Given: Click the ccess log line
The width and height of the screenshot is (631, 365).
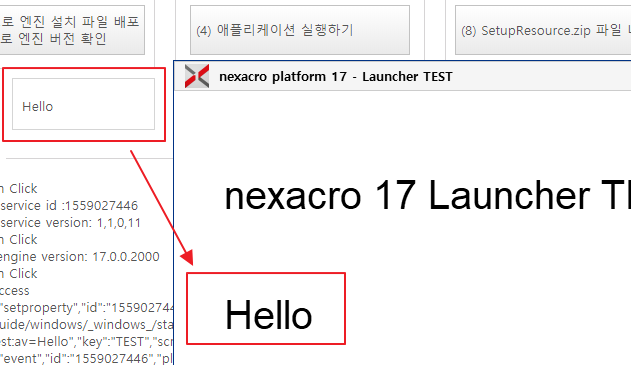Looking at the screenshot, I should pyautogui.click(x=15, y=291).
